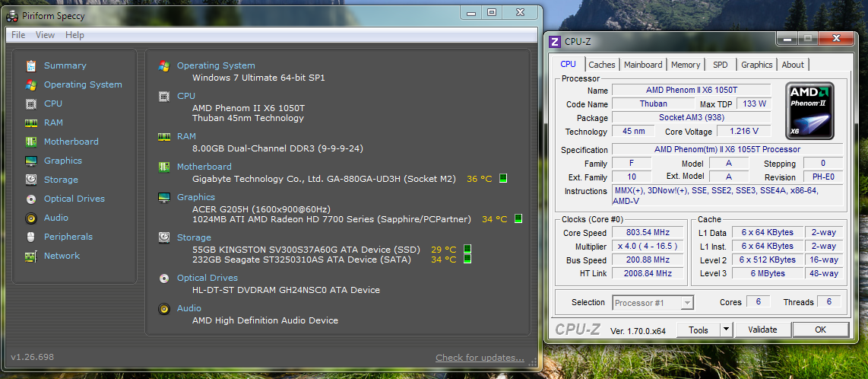Click the Windows 7 Ultimate 64-bit SP1 text
868x379 pixels.
tap(258, 78)
